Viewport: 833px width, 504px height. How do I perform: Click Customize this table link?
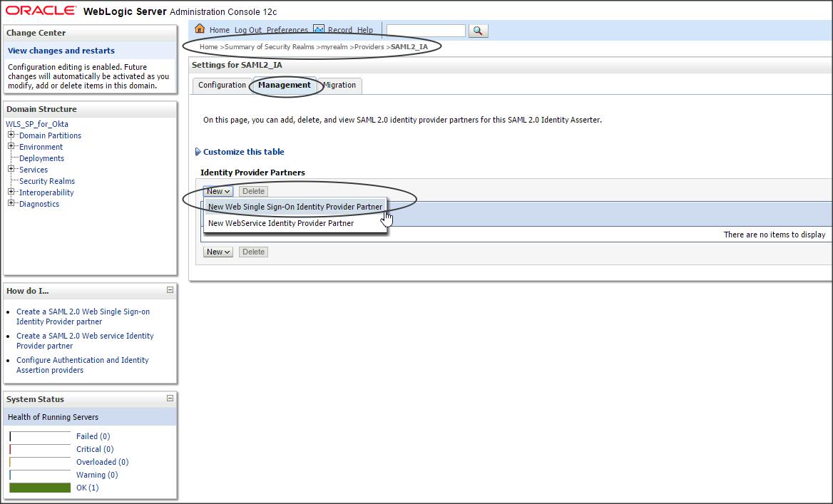tap(243, 152)
